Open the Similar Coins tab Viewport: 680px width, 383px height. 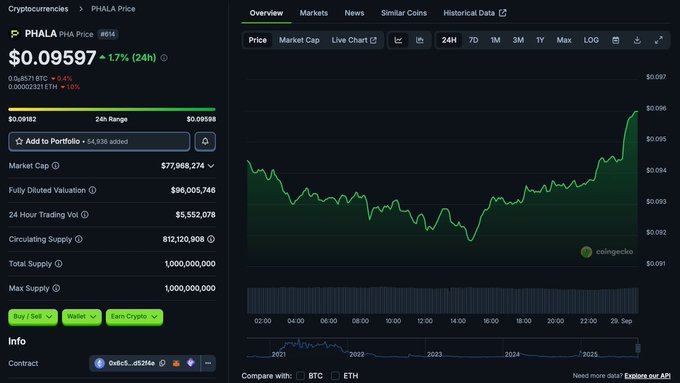(404, 13)
